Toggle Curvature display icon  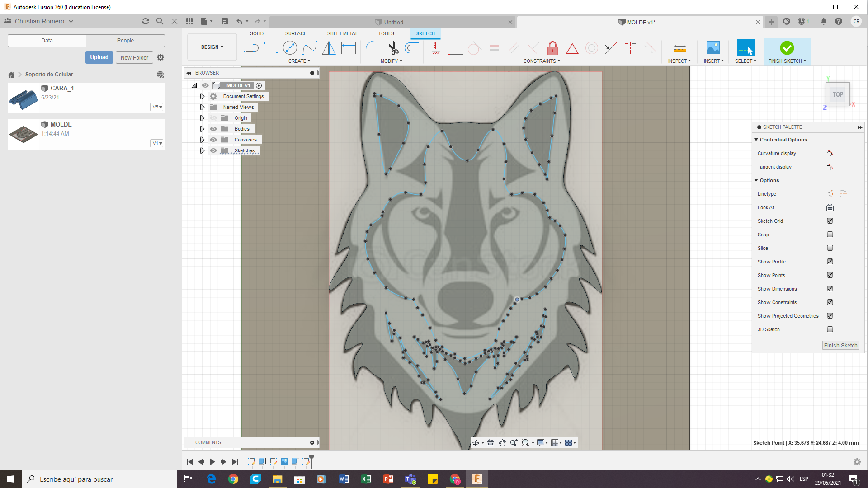[830, 153]
